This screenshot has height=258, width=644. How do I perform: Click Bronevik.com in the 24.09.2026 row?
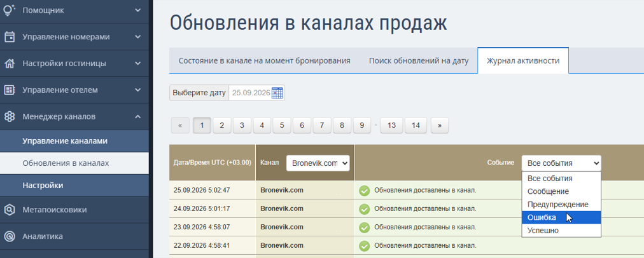tap(282, 209)
